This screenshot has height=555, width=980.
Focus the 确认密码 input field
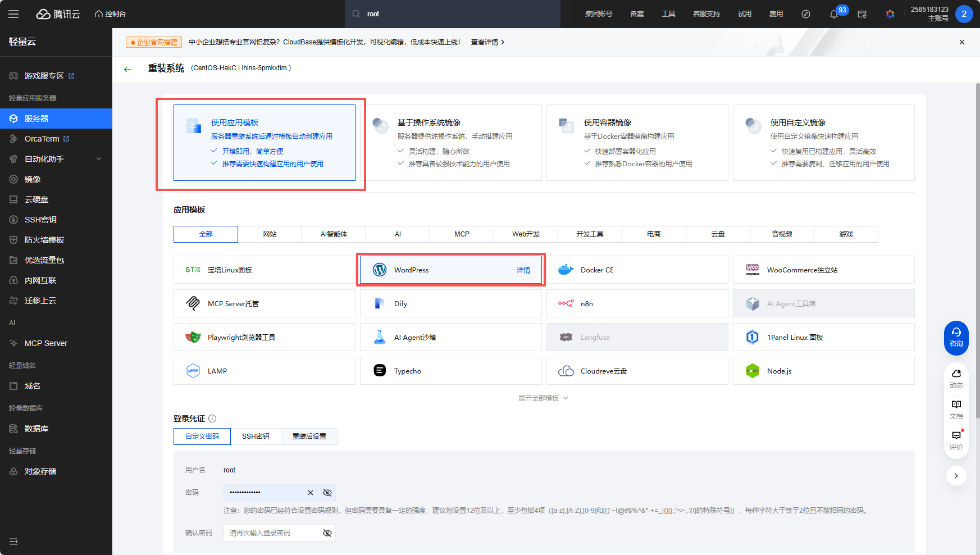(280, 533)
